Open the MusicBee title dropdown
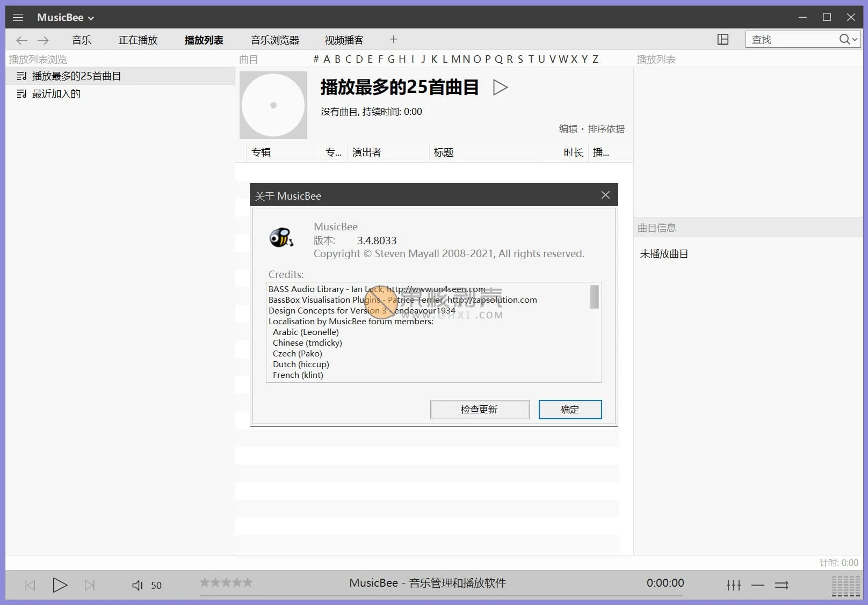 66,17
